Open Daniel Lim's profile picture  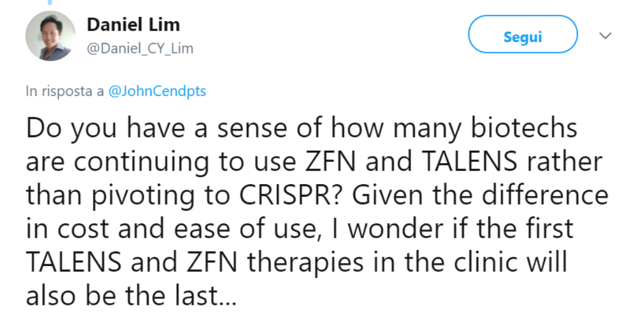pyautogui.click(x=51, y=36)
